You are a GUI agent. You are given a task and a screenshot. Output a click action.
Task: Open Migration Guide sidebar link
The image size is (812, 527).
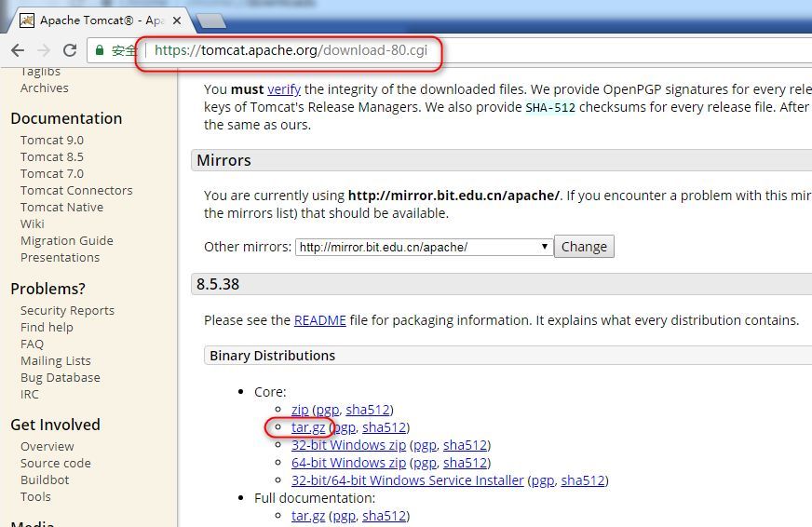pos(66,240)
